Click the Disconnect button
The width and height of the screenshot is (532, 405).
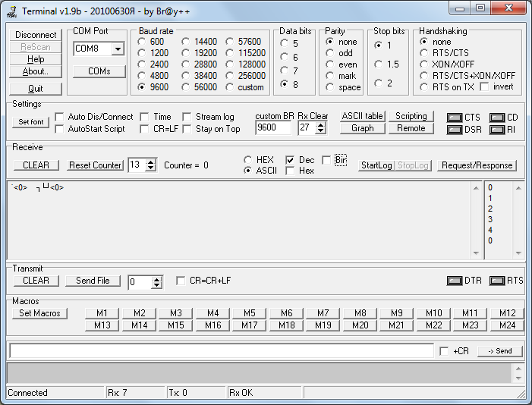[36, 35]
